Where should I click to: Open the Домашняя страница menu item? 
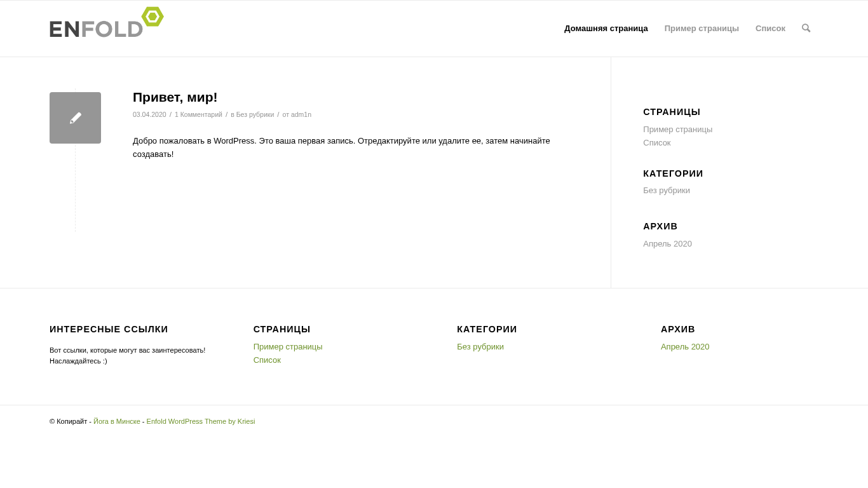606,29
